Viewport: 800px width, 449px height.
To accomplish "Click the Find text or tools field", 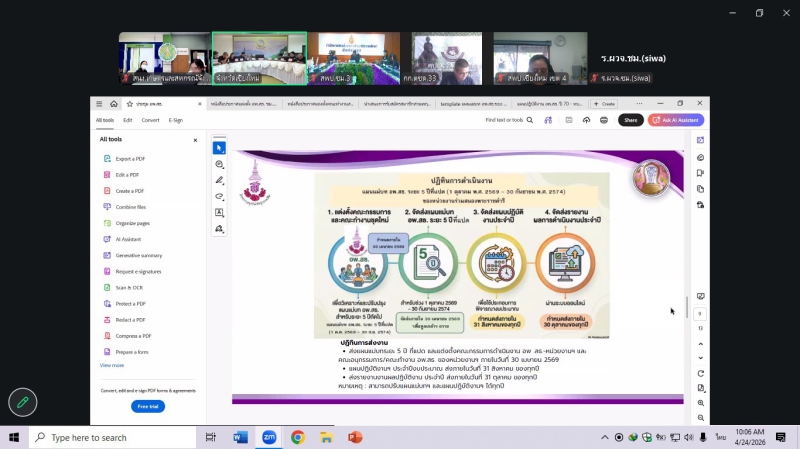I will [x=507, y=120].
